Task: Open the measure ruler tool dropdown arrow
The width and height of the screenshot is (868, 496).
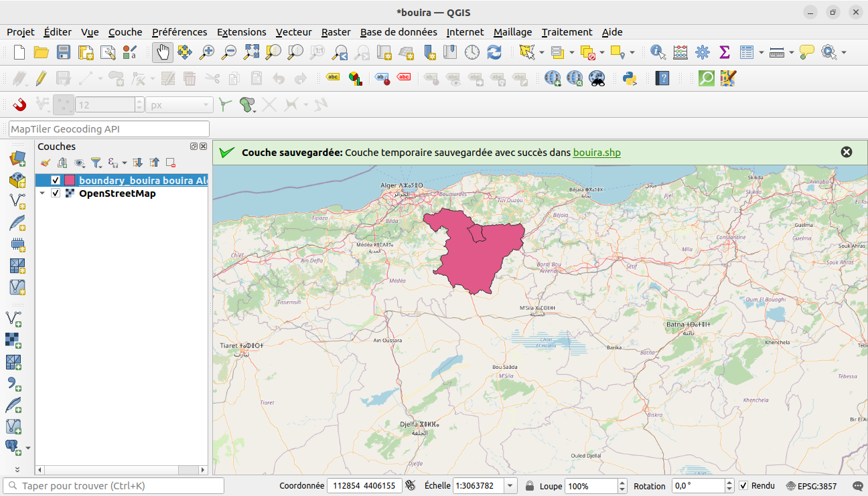Action: (x=792, y=52)
